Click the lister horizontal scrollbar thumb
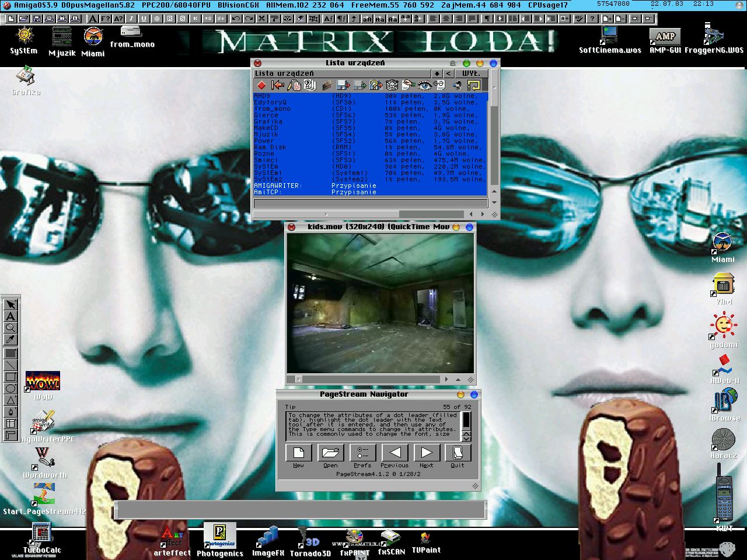 coord(327,214)
